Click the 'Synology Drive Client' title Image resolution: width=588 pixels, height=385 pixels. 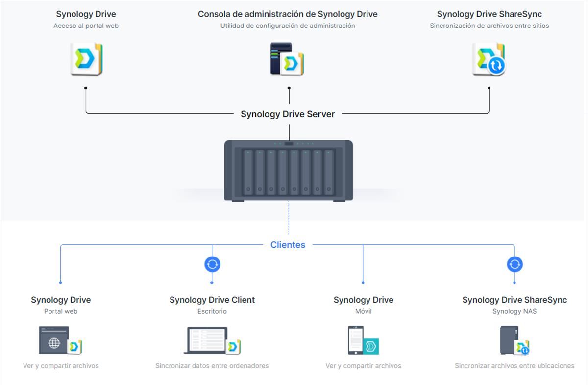coord(212,300)
